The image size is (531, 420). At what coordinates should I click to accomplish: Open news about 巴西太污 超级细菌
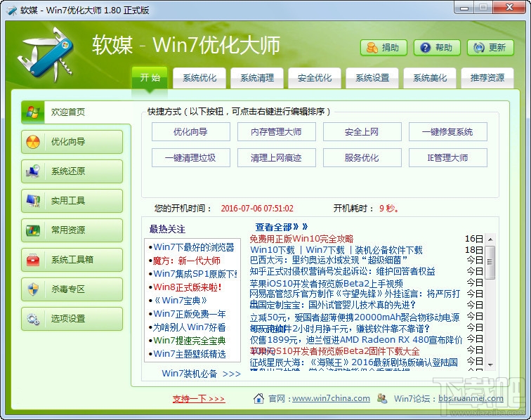point(329,260)
